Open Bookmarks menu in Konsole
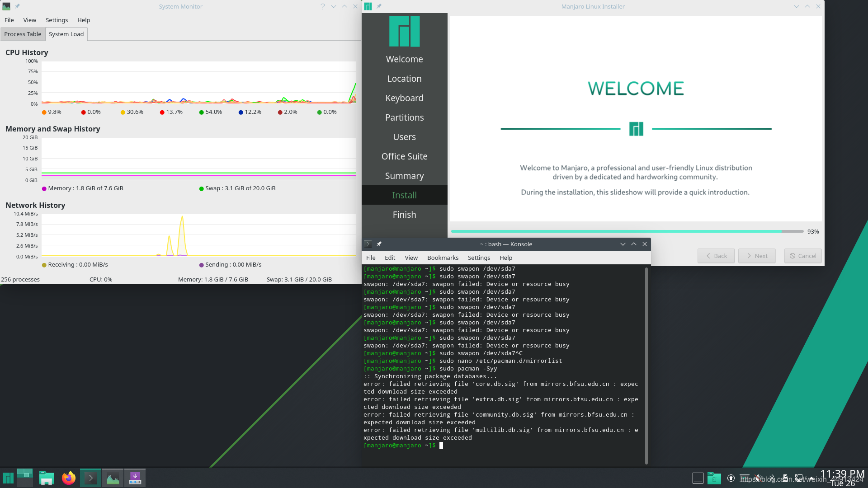Viewport: 868px width, 488px height. click(x=443, y=258)
